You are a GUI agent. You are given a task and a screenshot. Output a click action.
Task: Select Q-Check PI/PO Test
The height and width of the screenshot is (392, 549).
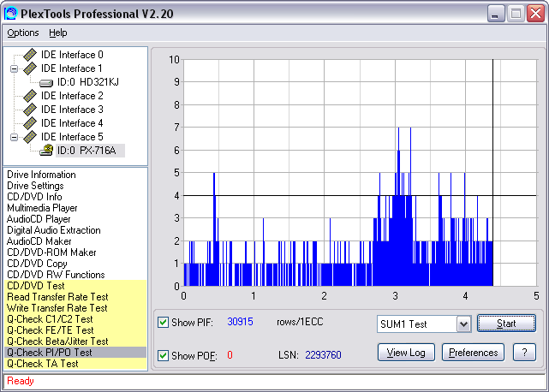coord(75,353)
